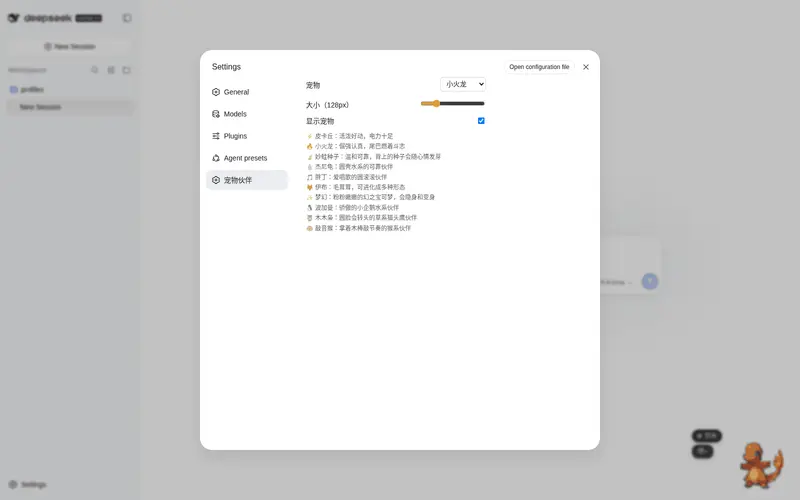
Task: Click the Plugins sliders icon
Action: (x=216, y=136)
